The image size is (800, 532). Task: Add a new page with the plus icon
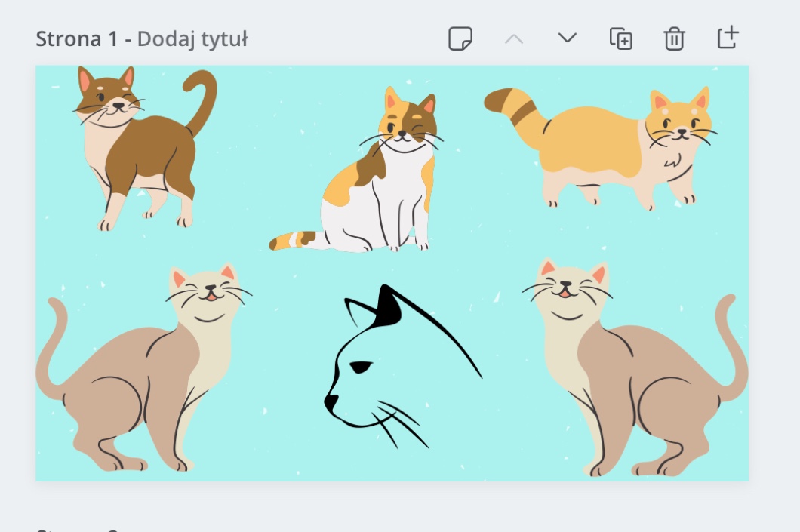pyautogui.click(x=728, y=38)
